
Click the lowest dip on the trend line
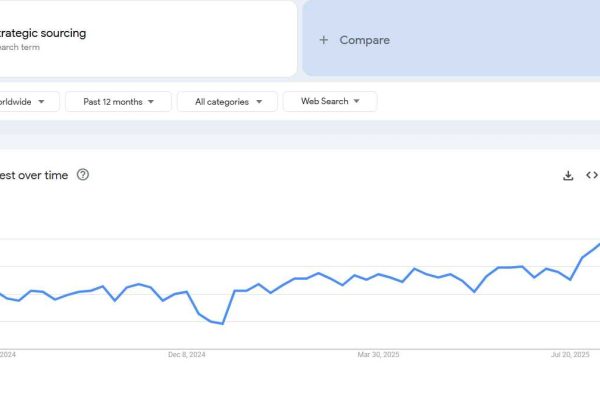pos(222,324)
